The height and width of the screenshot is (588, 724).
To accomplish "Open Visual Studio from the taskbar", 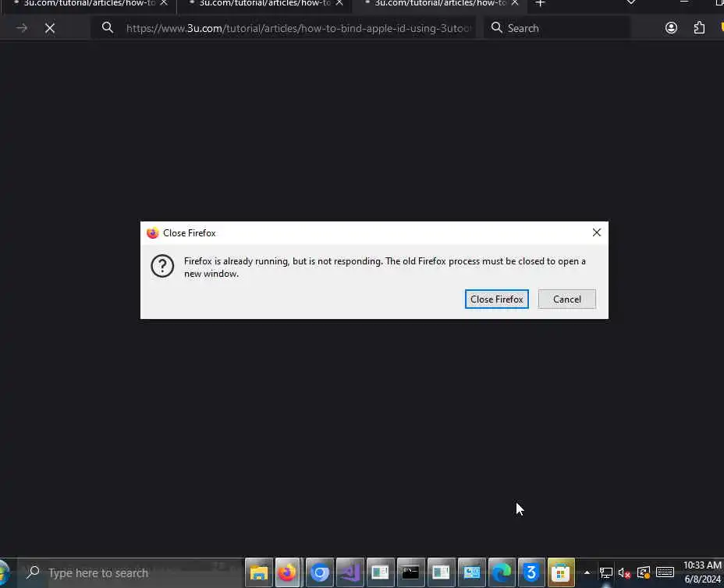I will [x=350, y=572].
